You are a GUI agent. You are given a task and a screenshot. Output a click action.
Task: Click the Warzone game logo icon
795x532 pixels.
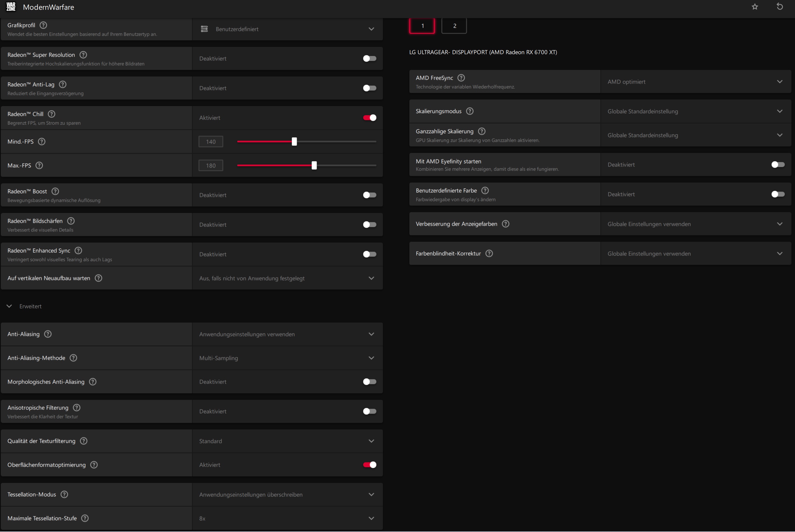pos(11,7)
